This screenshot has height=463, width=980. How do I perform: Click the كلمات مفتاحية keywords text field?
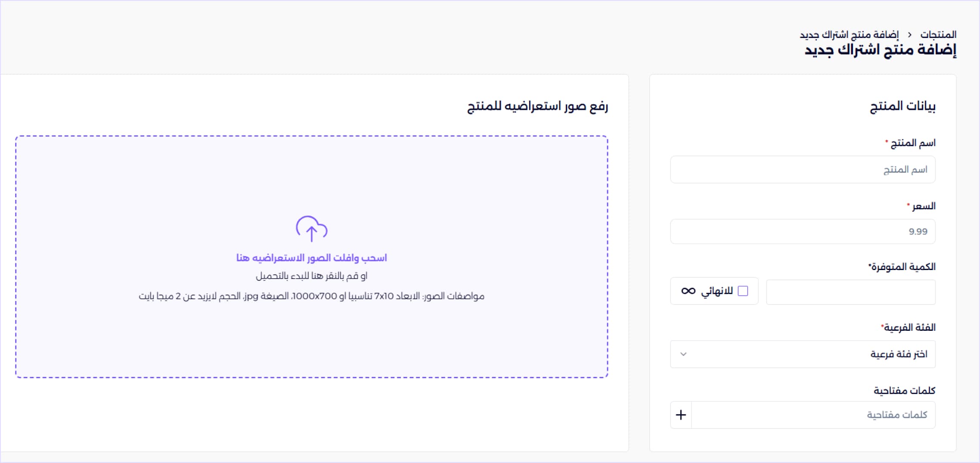pyautogui.click(x=813, y=415)
